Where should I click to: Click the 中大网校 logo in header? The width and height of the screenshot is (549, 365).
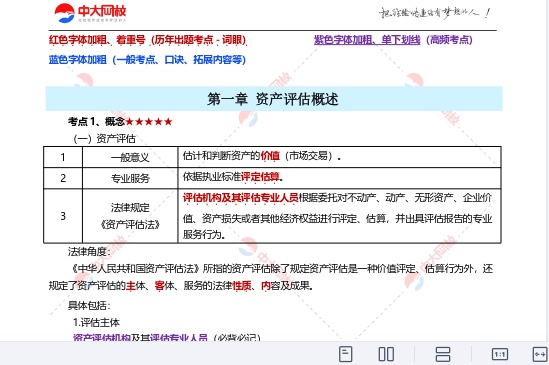(x=90, y=13)
